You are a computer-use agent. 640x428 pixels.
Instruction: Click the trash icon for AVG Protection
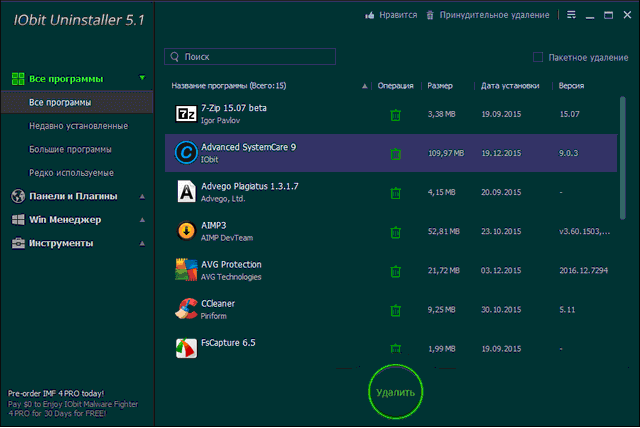tap(395, 271)
